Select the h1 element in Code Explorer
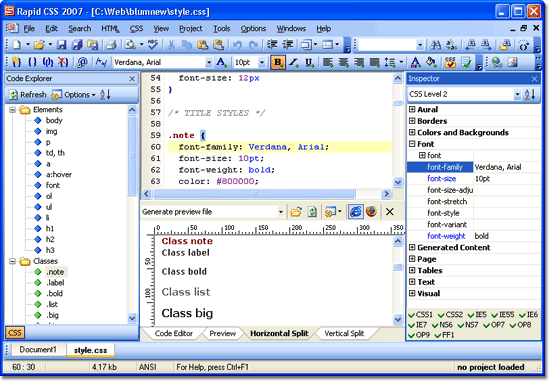Screen dimensions: 550x381 click(49, 229)
